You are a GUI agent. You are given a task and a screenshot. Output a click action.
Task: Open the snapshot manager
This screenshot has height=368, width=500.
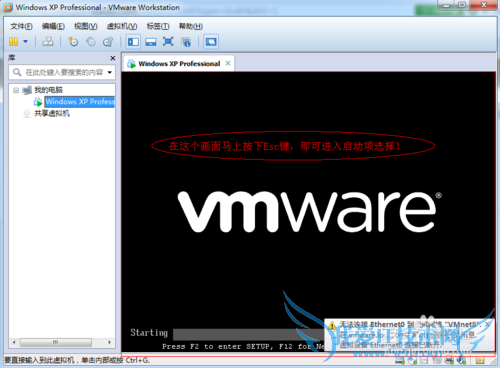pyautogui.click(x=108, y=42)
